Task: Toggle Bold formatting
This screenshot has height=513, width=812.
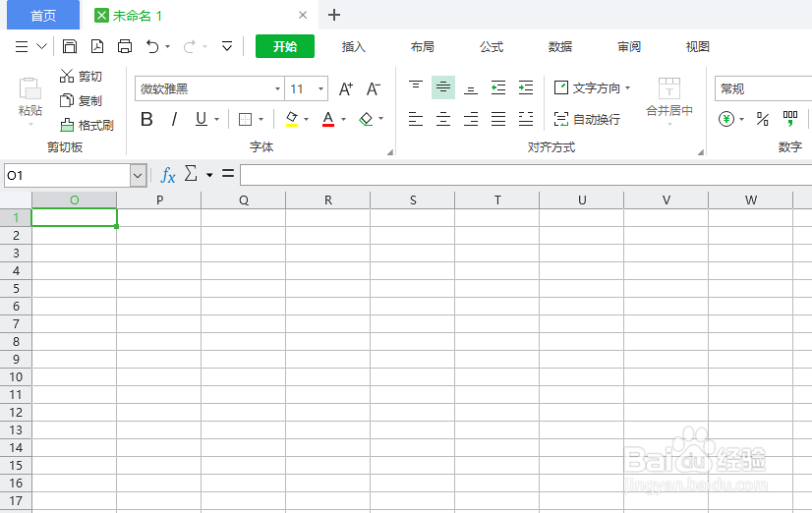Action: tap(146, 120)
